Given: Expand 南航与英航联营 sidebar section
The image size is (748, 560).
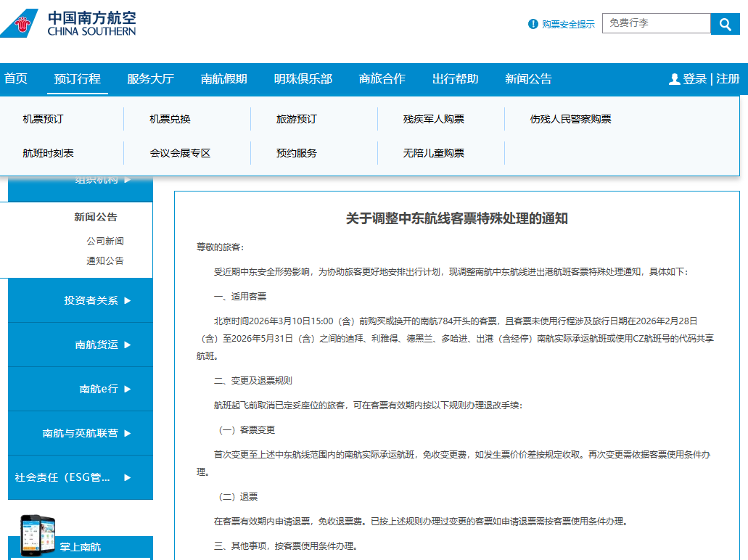Looking at the screenshot, I should [x=128, y=433].
